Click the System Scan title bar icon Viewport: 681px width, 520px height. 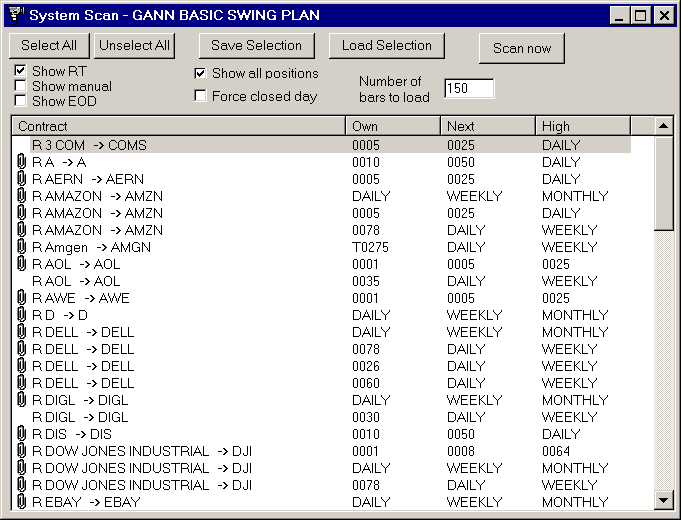[14, 15]
